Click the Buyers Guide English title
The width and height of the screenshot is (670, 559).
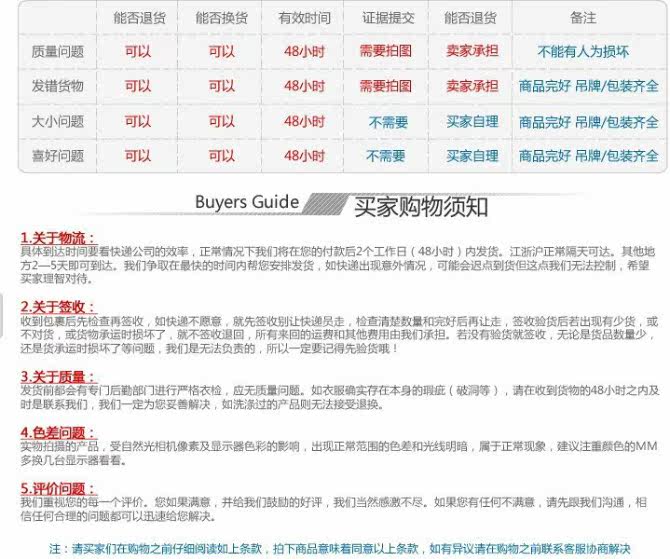coord(247,202)
